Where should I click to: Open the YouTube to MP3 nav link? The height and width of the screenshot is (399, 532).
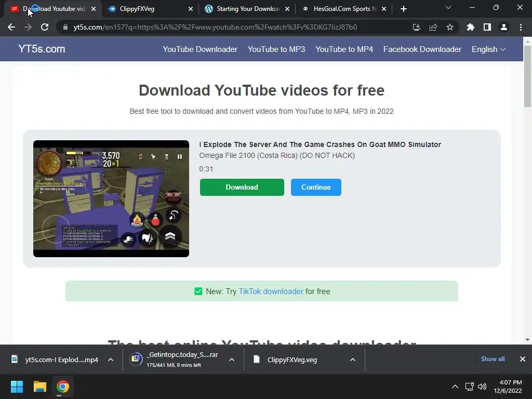coord(276,49)
